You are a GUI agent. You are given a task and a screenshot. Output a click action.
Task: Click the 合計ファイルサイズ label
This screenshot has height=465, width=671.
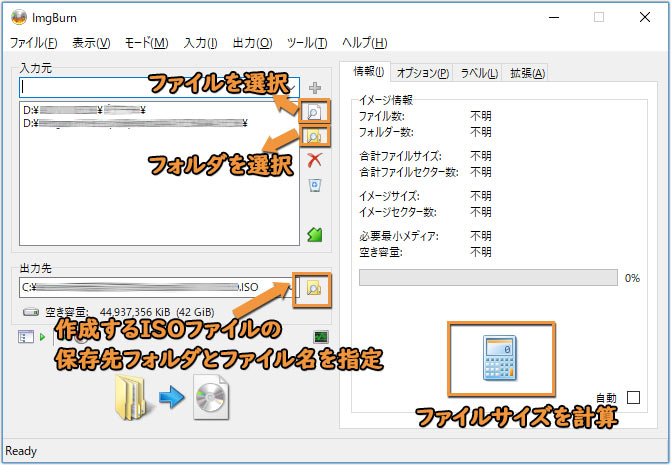pyautogui.click(x=400, y=156)
